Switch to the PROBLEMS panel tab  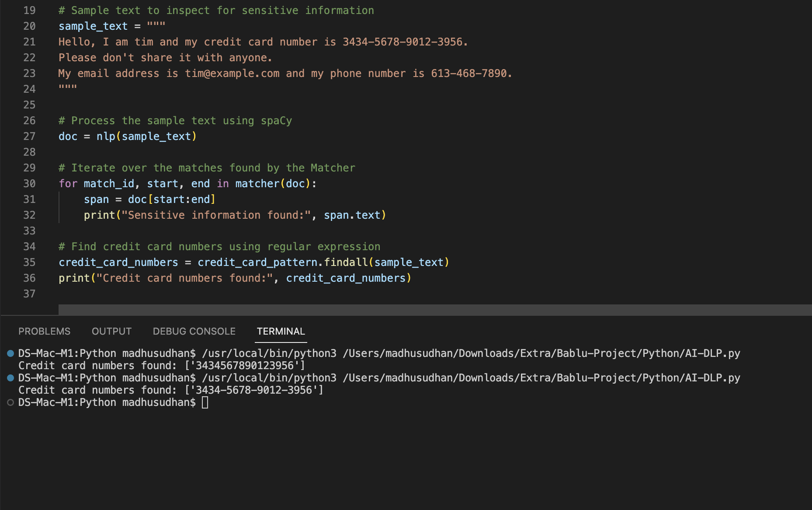point(44,331)
